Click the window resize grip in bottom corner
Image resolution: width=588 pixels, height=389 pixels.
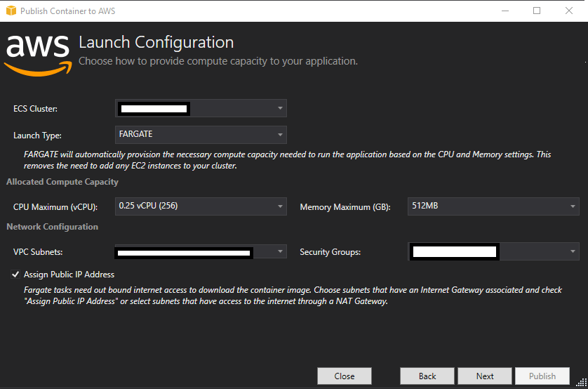(x=582, y=382)
